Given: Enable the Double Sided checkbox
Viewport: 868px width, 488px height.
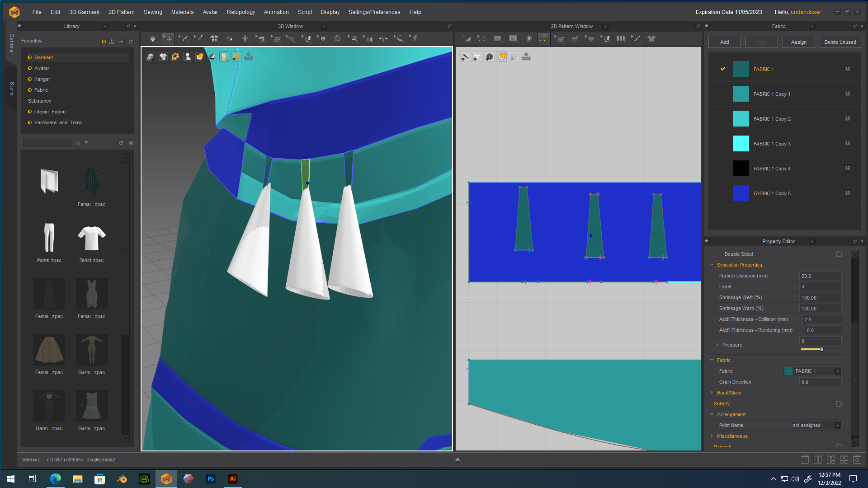Looking at the screenshot, I should (x=839, y=254).
